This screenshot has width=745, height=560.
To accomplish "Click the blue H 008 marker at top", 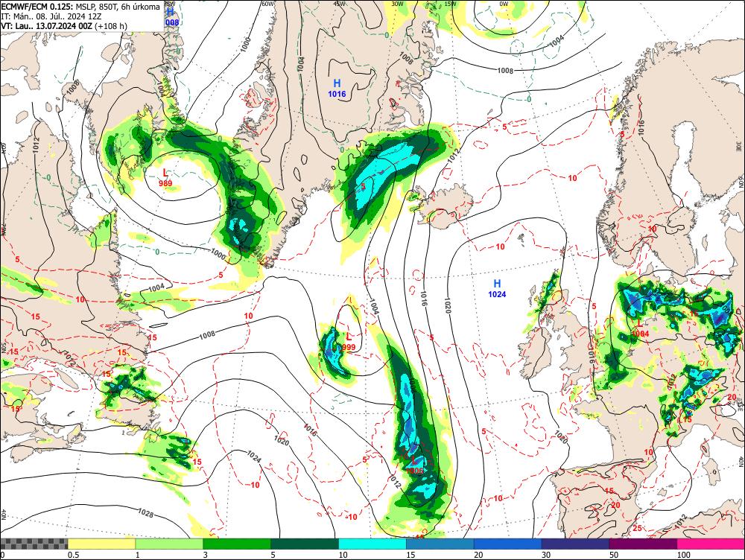I will [171, 17].
